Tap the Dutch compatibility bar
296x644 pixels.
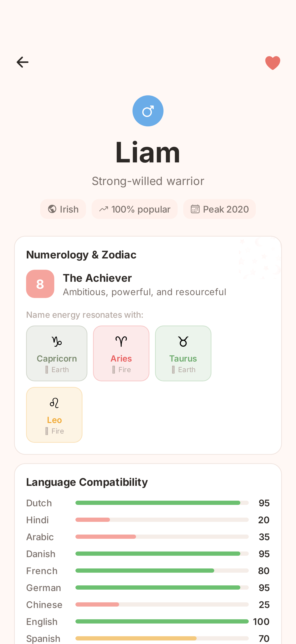(162, 503)
